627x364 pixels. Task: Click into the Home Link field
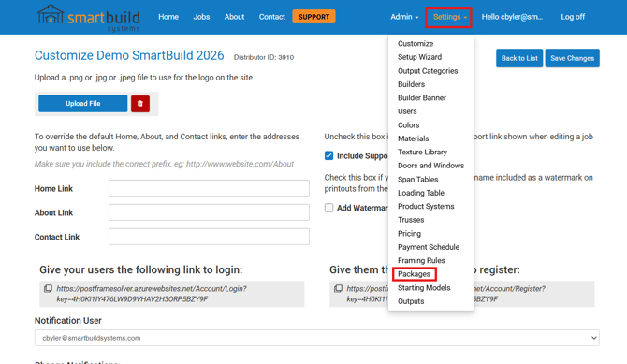click(x=209, y=188)
